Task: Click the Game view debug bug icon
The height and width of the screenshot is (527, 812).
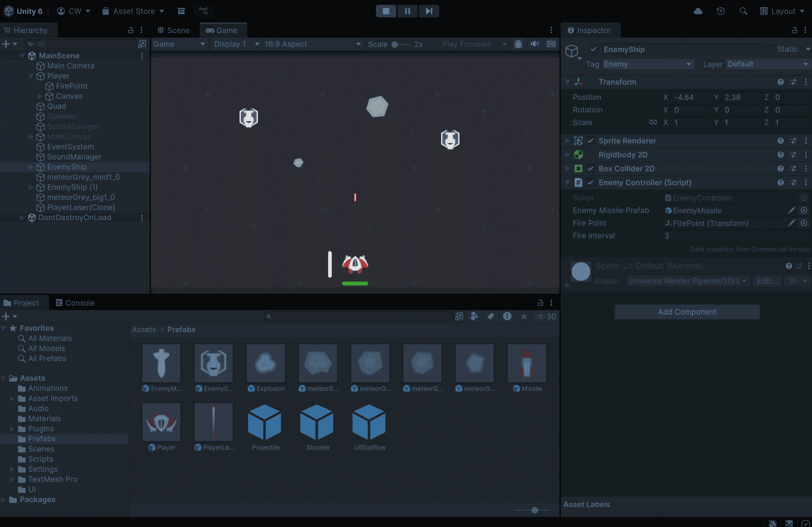Action: (518, 44)
